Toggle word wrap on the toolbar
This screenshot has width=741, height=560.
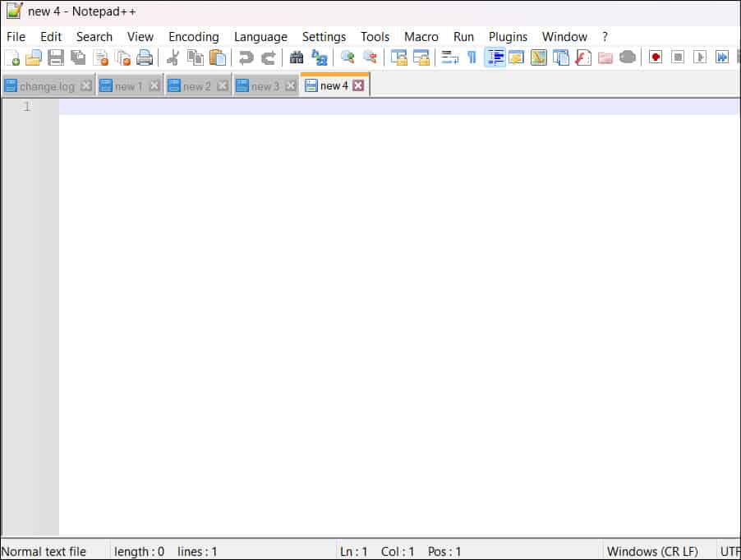click(449, 57)
